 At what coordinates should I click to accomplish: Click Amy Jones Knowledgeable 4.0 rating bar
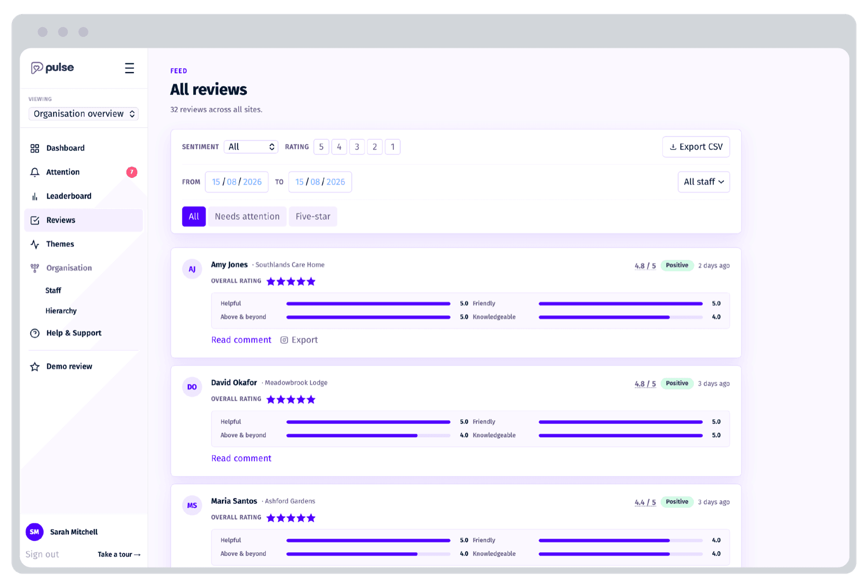click(x=621, y=317)
